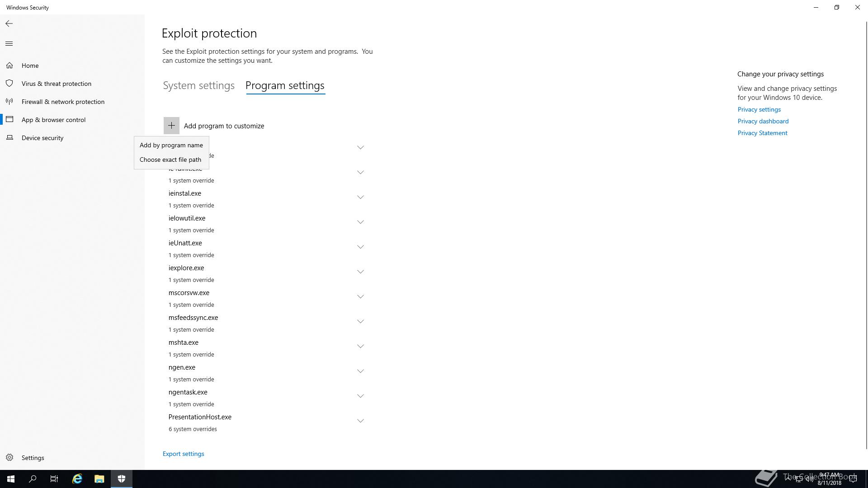Click the iexplore.exe program name
The image size is (868, 488).
[x=186, y=268]
